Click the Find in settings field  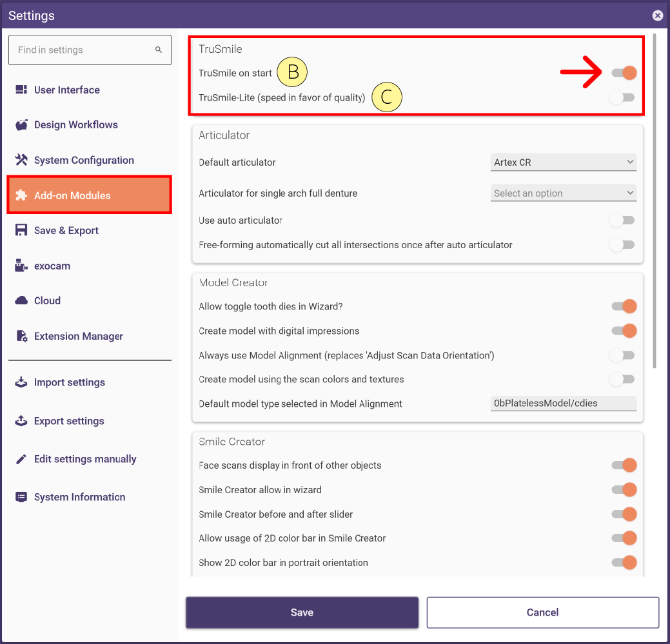coord(90,50)
